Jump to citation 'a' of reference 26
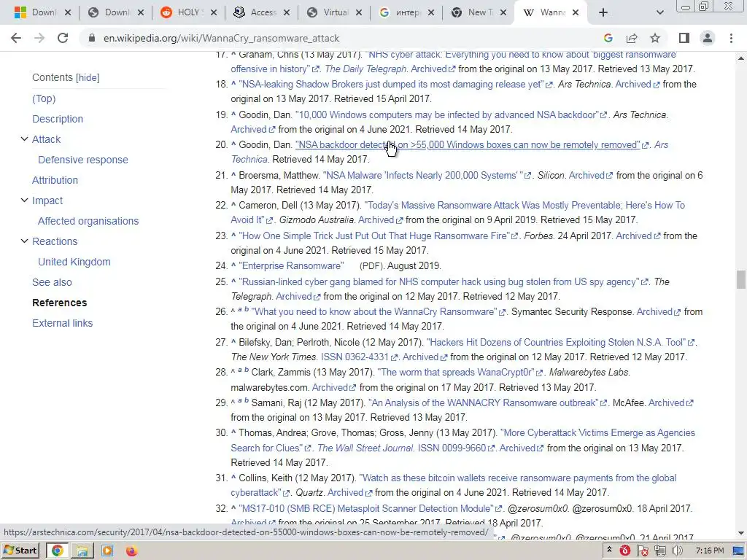Screen dimensions: 747x560 pos(240,310)
